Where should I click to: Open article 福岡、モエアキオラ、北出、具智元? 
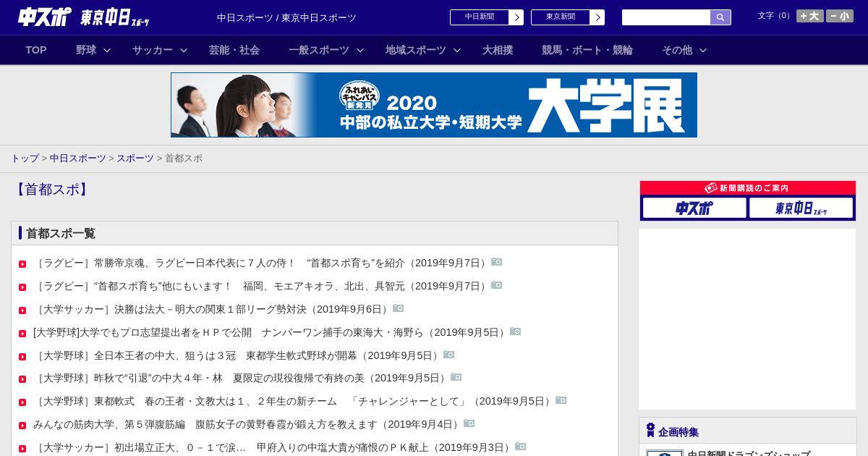point(261,286)
